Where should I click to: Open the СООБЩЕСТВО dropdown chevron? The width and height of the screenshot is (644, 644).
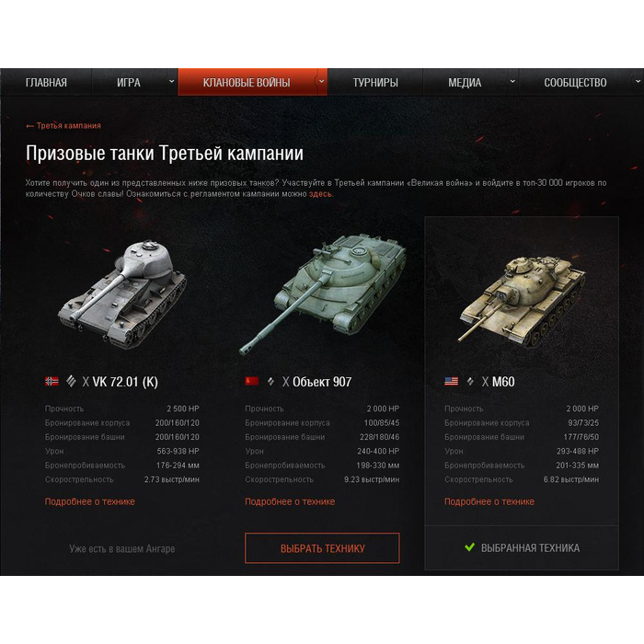[x=638, y=82]
